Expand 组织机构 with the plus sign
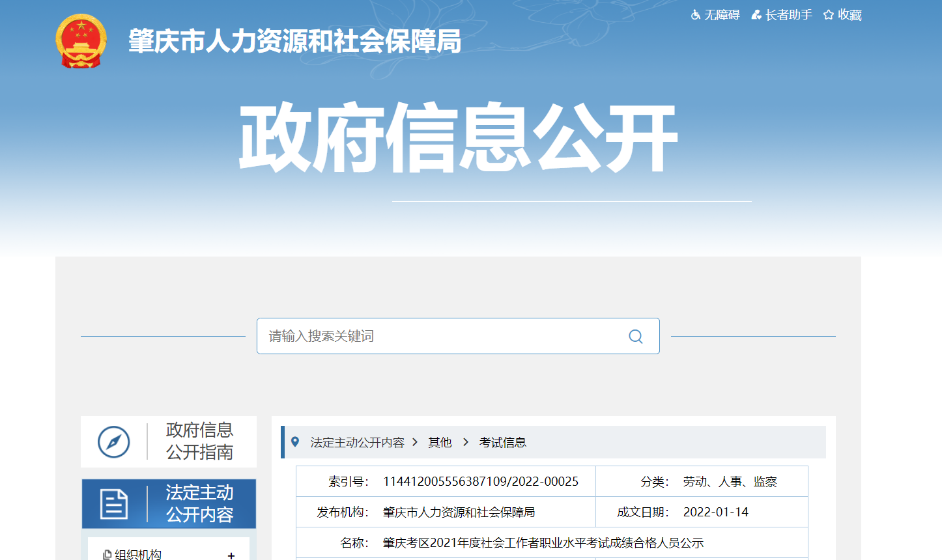The image size is (942, 560). [x=231, y=555]
